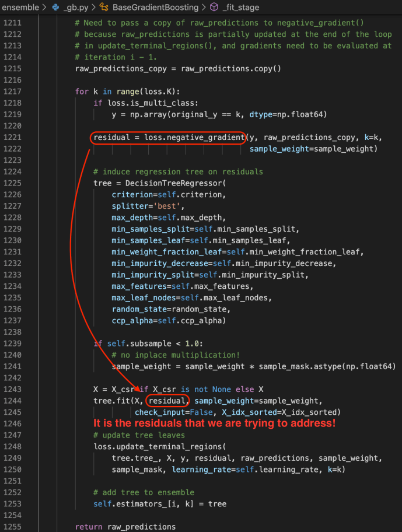
Task: Click the Python file icon in breadcrumbs
Action: (55, 7)
